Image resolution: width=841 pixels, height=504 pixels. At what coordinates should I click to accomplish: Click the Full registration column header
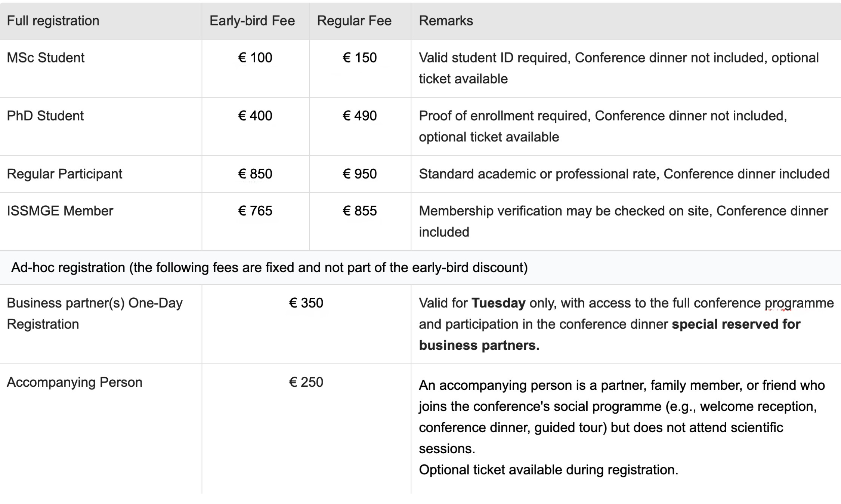pos(53,21)
